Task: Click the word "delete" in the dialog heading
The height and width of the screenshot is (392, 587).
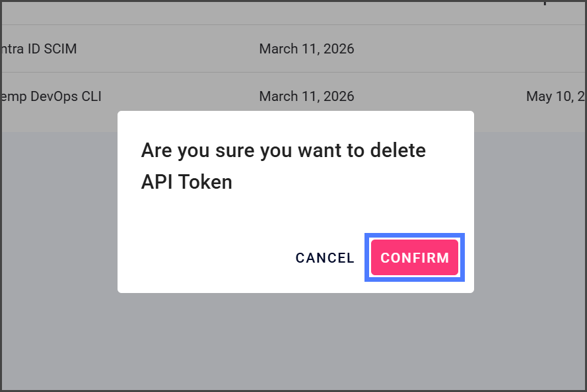Action: pos(397,150)
